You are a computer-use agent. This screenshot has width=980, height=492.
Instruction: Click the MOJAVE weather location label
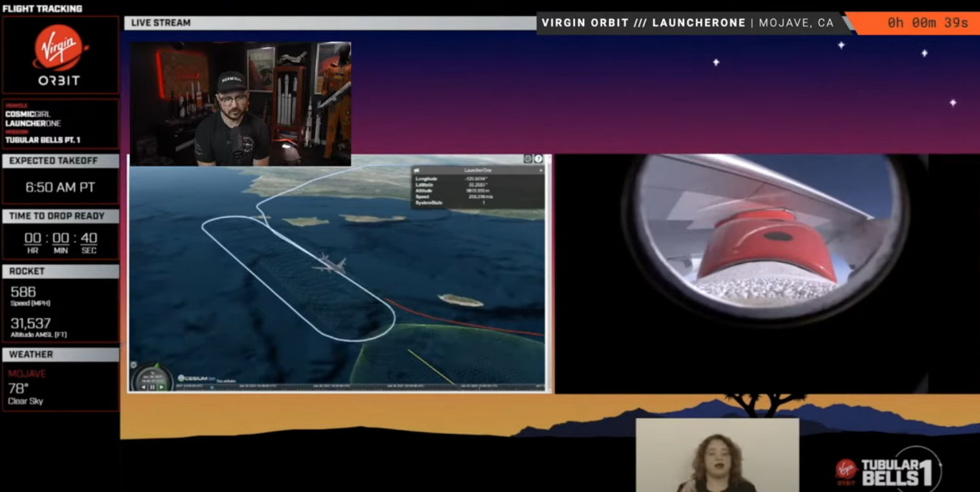coord(27,374)
